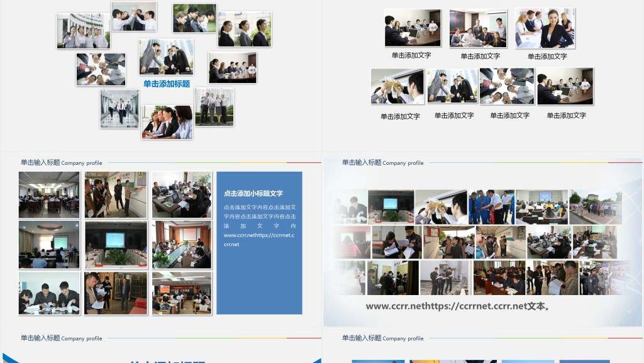Image resolution: width=644 pixels, height=363 pixels.
Task: Click the long conference table with plants photo
Action: coord(182,245)
